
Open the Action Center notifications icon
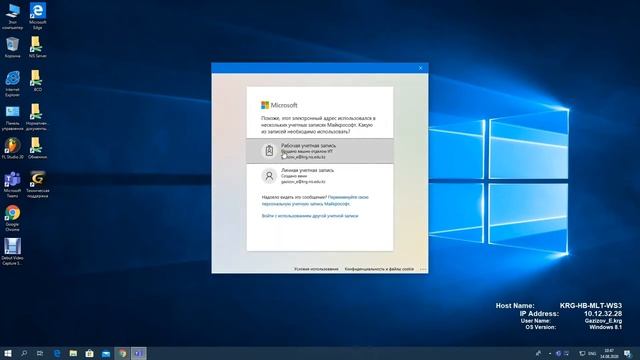pos(628,353)
